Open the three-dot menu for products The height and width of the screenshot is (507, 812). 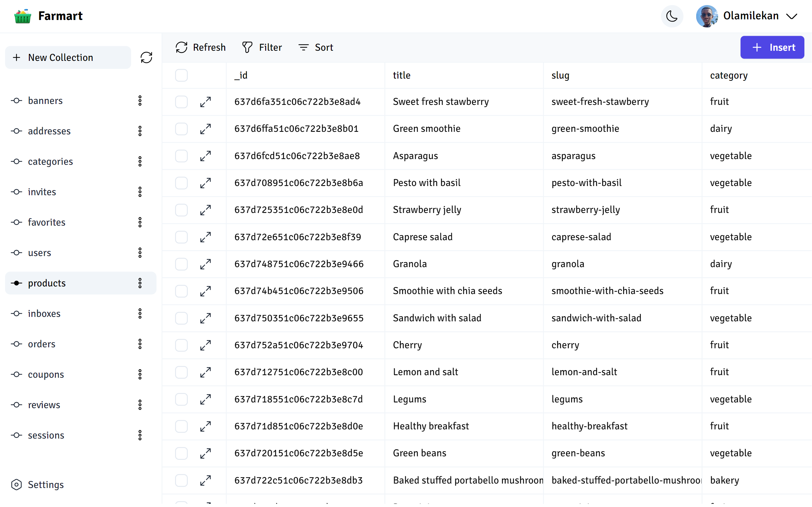click(x=140, y=283)
